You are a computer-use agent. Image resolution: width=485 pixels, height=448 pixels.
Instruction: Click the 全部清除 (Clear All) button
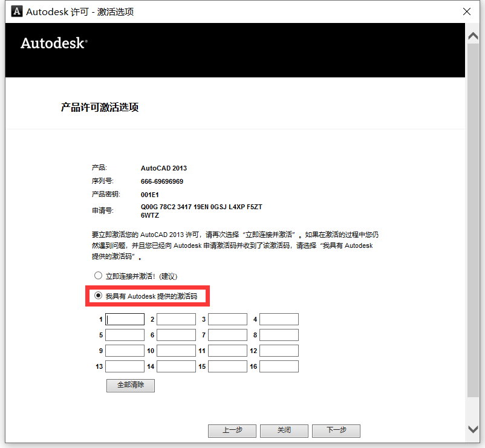click(131, 385)
